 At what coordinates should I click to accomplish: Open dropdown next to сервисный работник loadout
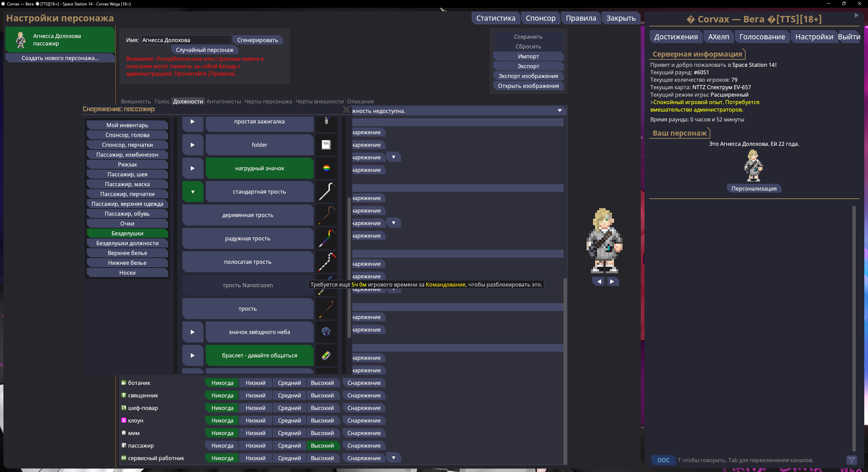click(x=393, y=458)
